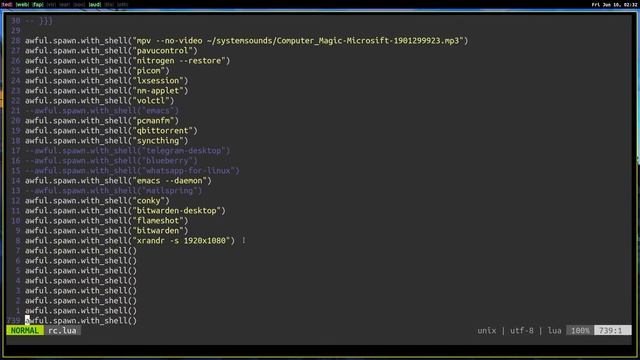Place cursor on the qbittorrent line

click(x=111, y=131)
